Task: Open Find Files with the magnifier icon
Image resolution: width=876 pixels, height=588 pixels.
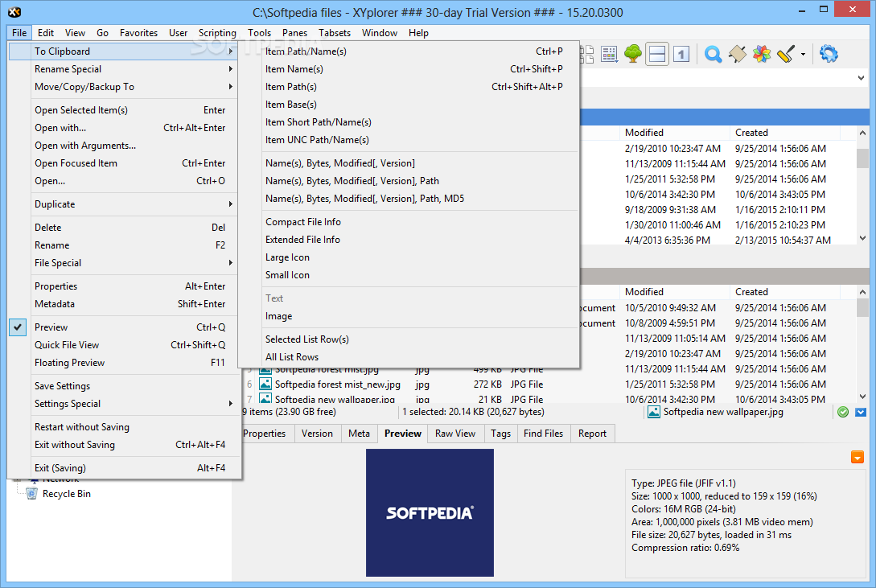Action: click(x=713, y=54)
